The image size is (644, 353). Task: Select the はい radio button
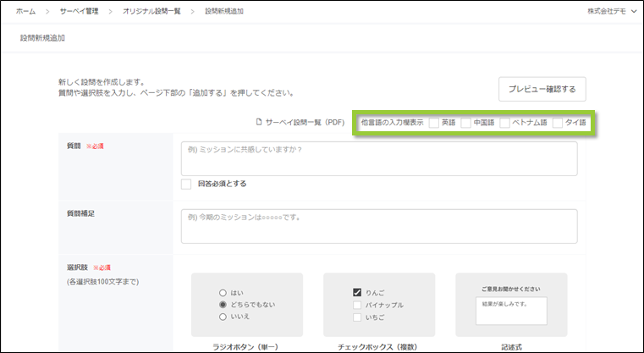coord(223,292)
